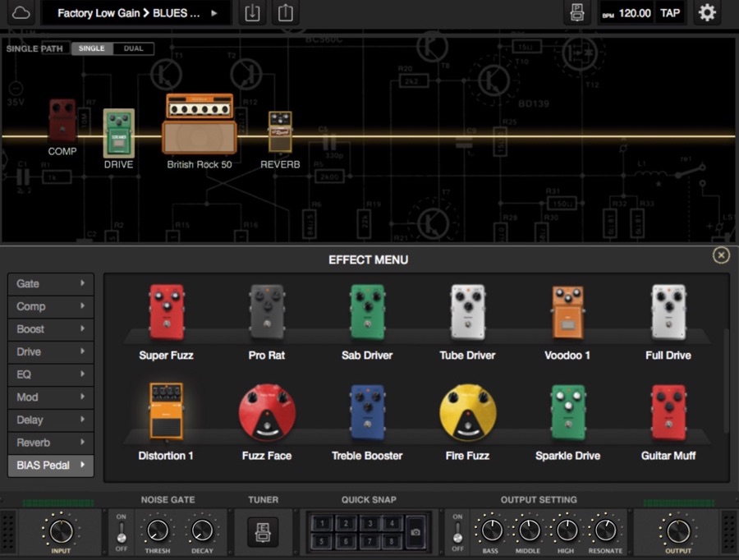Click the Effect Menu vertical scrollbar
This screenshot has height=560, width=739.
pos(727,381)
